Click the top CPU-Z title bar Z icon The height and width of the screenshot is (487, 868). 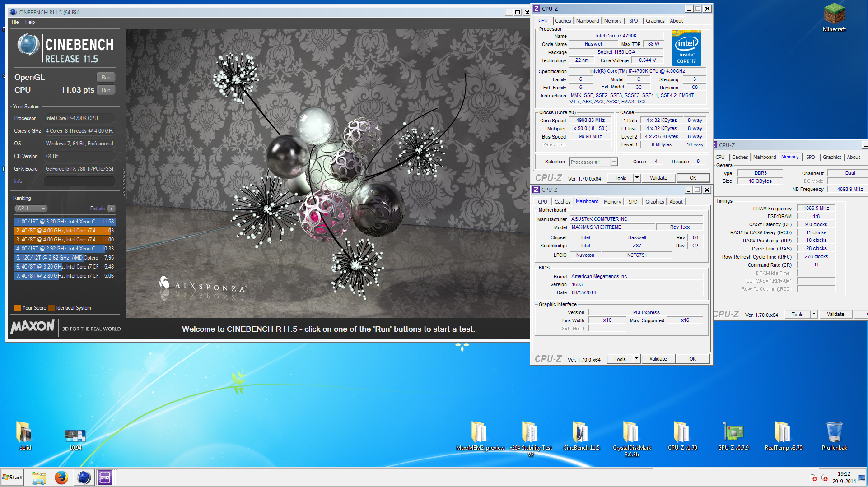[537, 9]
